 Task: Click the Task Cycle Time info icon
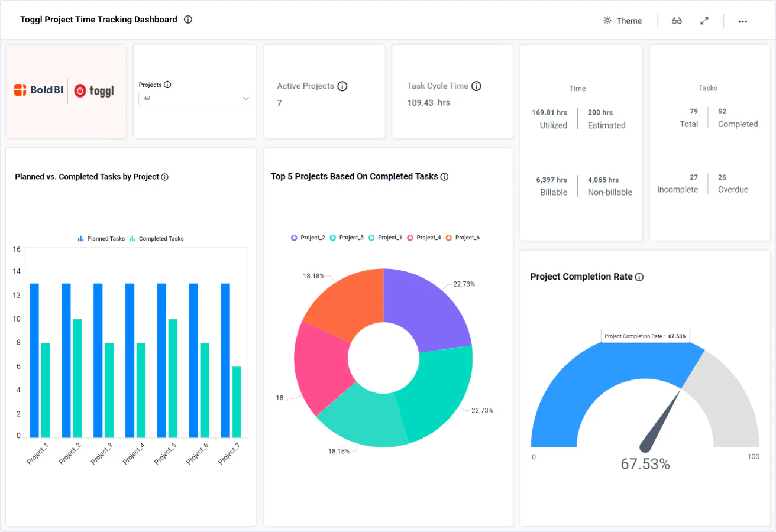pyautogui.click(x=476, y=86)
